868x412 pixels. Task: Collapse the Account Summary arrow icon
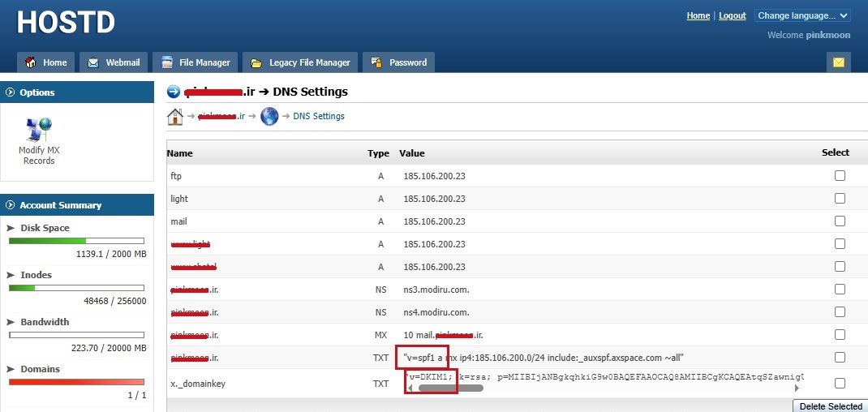coord(11,205)
